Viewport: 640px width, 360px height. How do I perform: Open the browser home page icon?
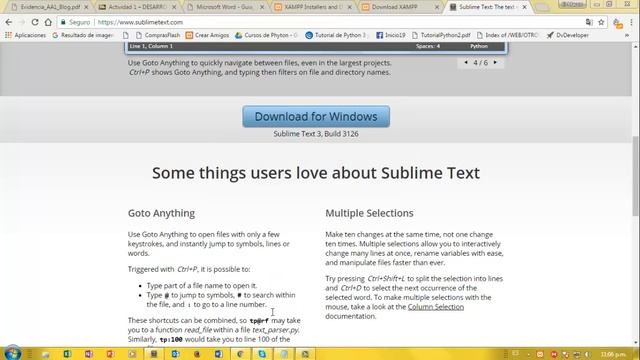tap(48, 22)
